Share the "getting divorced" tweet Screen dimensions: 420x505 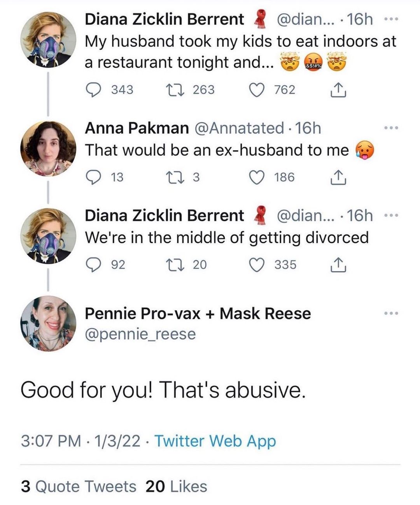pos(338,265)
